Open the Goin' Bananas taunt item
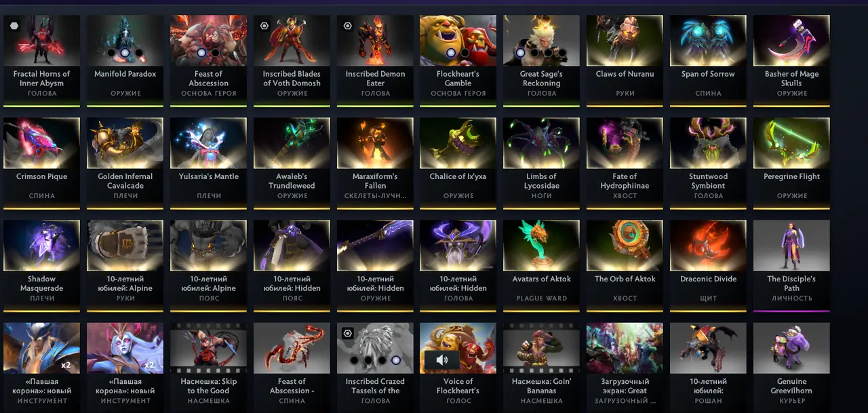 pyautogui.click(x=541, y=366)
